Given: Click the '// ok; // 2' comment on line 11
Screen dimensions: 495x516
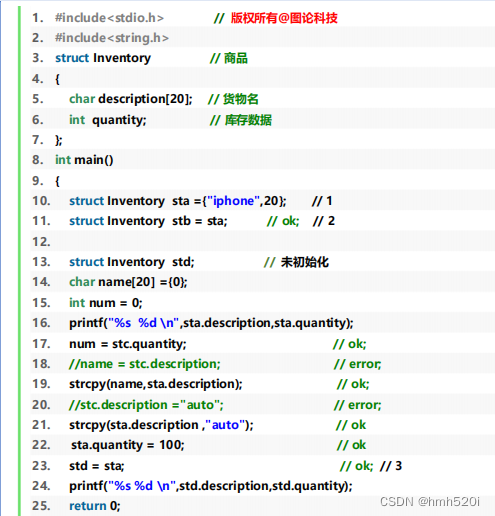Looking at the screenshot, I should [301, 221].
